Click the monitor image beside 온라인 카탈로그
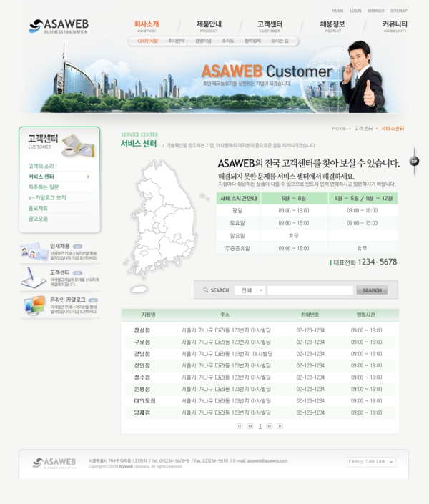The width and height of the screenshot is (429, 504). pyautogui.click(x=34, y=305)
